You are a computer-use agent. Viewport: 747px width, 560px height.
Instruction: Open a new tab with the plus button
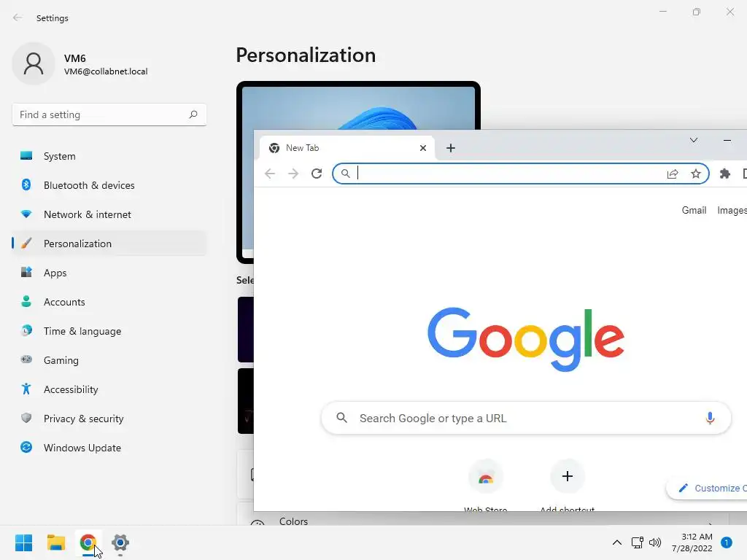click(x=451, y=148)
